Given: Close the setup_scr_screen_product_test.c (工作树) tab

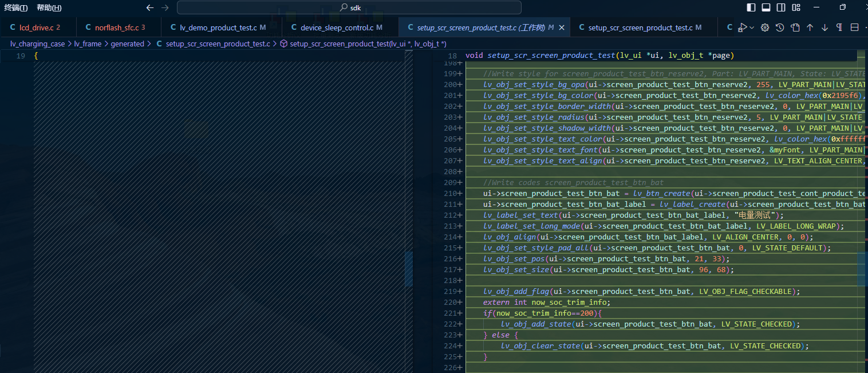Looking at the screenshot, I should 562,28.
